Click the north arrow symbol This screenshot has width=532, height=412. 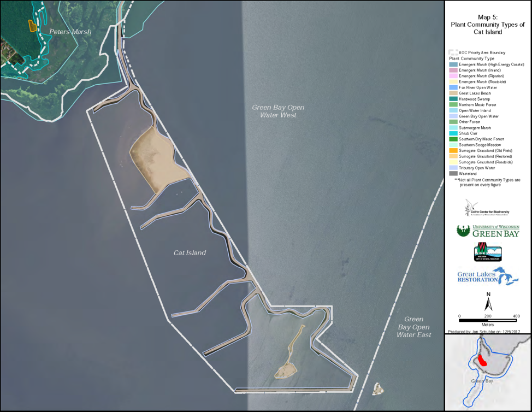[488, 302]
